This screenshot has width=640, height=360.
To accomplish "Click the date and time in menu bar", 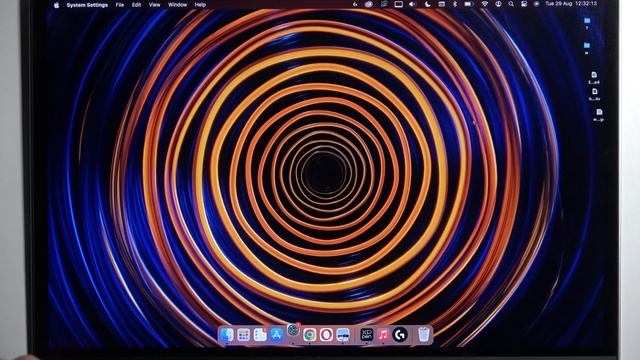I will (571, 4).
